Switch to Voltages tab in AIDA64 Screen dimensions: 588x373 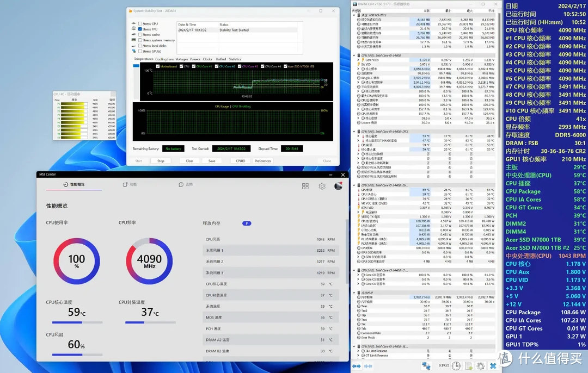coord(182,59)
